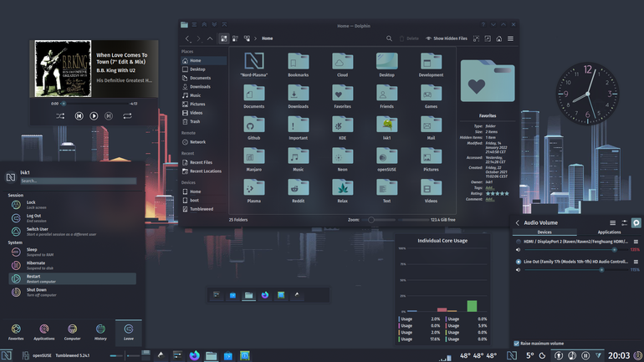Open the History tab in launcher
Image resolution: width=644 pixels, height=362 pixels.
point(100,333)
